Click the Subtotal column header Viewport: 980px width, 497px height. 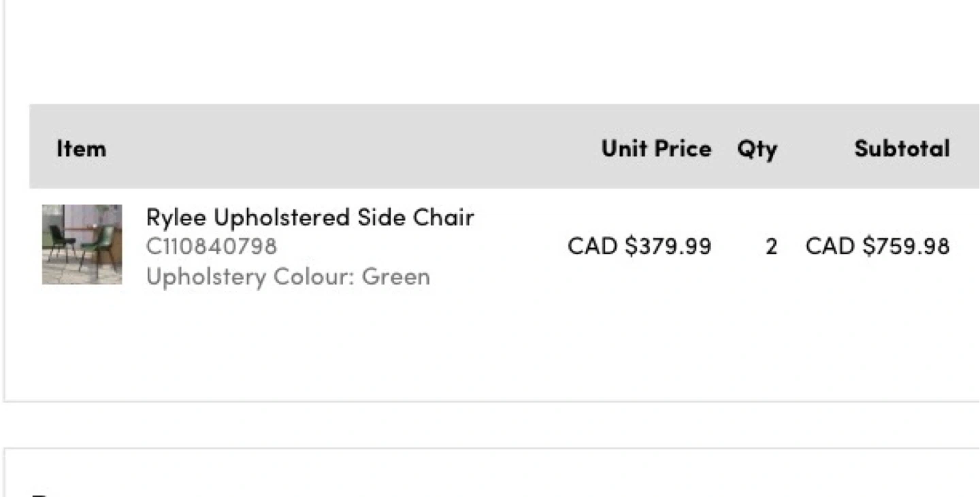coord(902,148)
